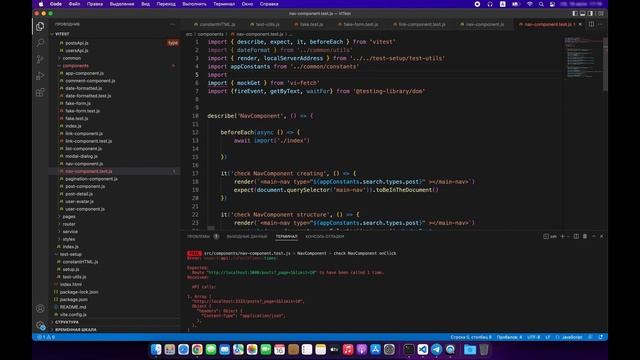This screenshot has height=360, width=640.
Task: Open Explorer panel more actions ellipsis
Action: click(172, 24)
